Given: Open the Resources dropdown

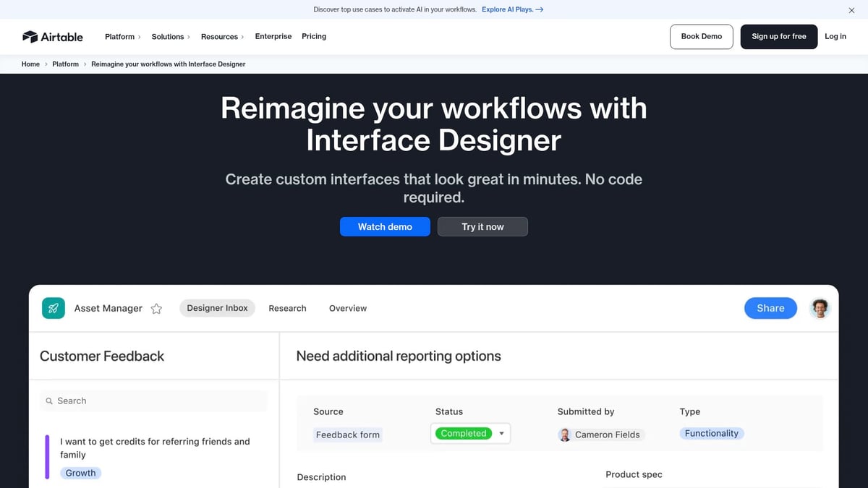Looking at the screenshot, I should coord(219,36).
